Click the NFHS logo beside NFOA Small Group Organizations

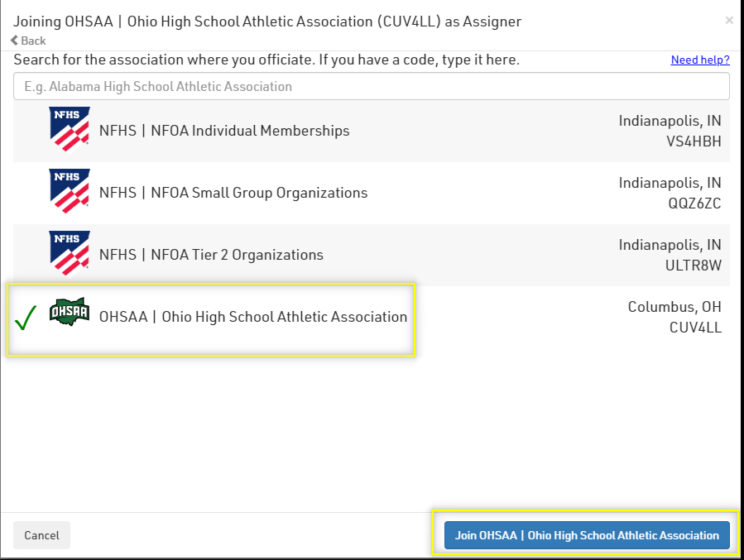click(x=69, y=192)
